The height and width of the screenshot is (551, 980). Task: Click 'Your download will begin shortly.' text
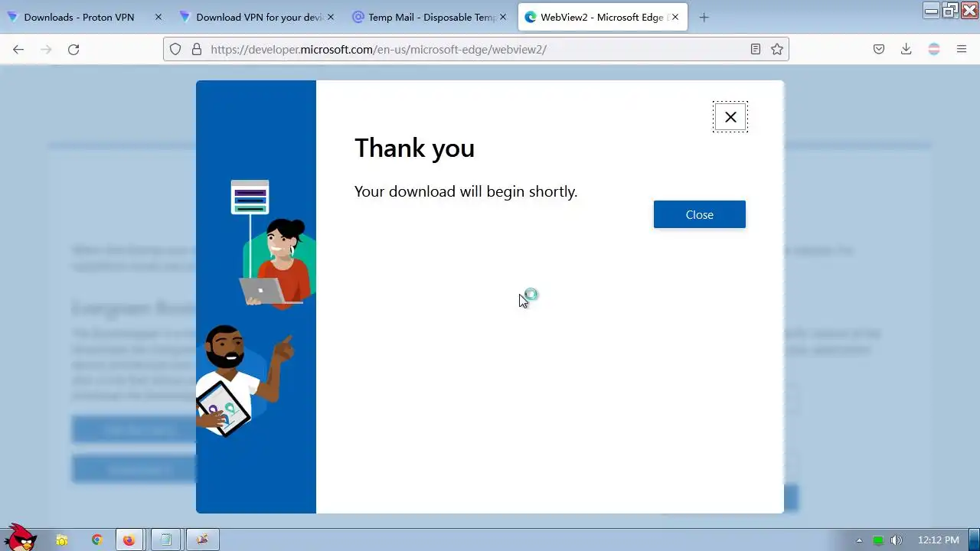(465, 191)
